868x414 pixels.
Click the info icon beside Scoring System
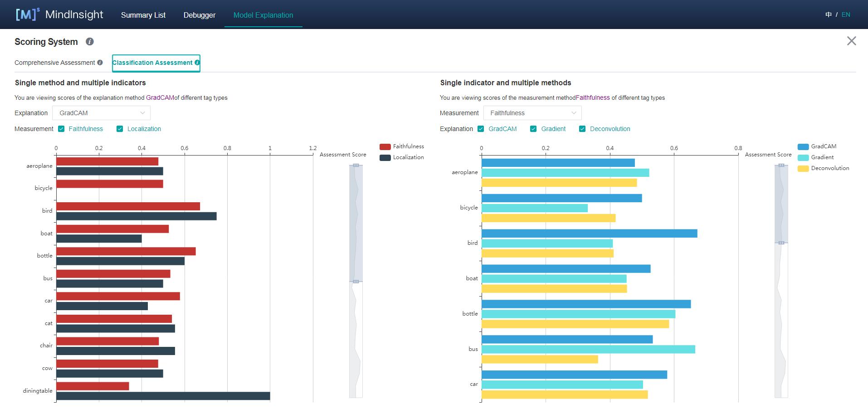coord(90,42)
